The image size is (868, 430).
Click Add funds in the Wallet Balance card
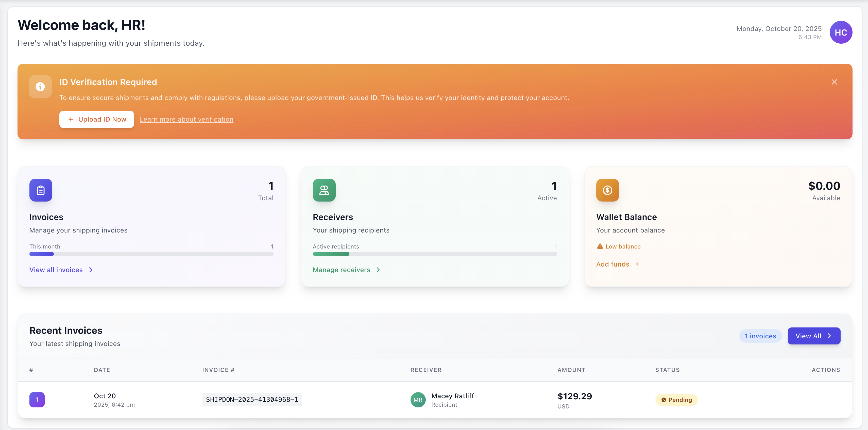(612, 264)
